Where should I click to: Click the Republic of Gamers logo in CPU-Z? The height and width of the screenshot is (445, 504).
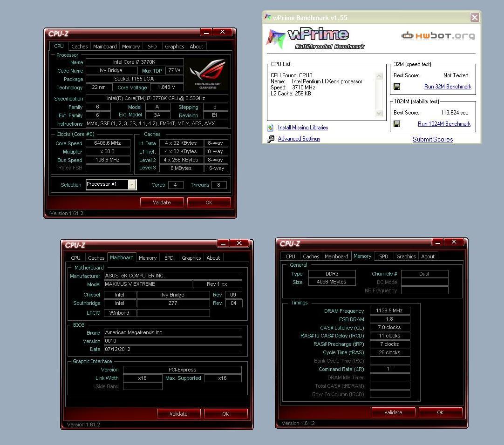[208, 74]
